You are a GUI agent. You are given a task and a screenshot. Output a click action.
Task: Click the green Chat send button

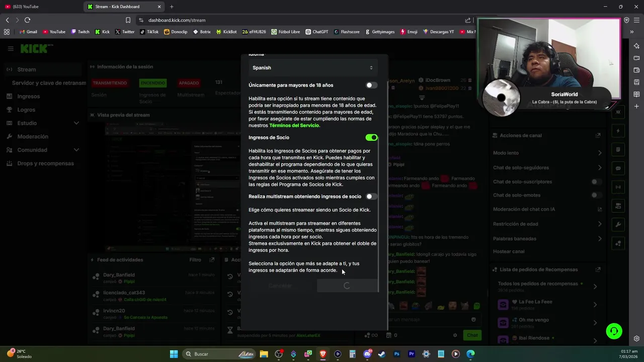(x=472, y=335)
